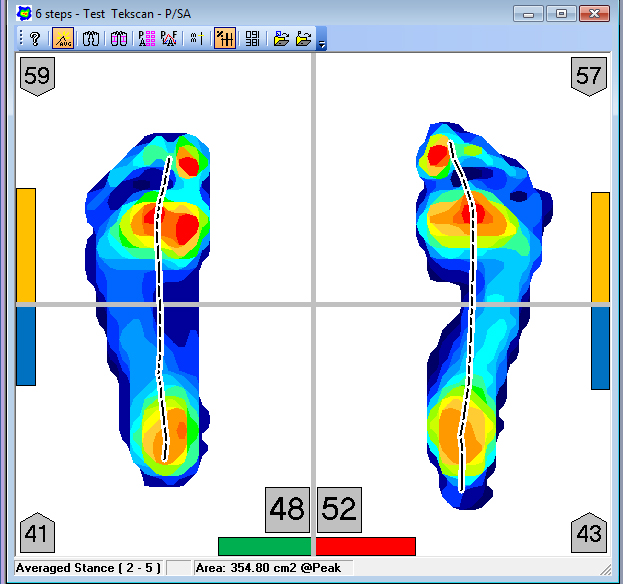This screenshot has width=623, height=584.
Task: Click the top-right quadrant value 57
Action: pos(588,75)
